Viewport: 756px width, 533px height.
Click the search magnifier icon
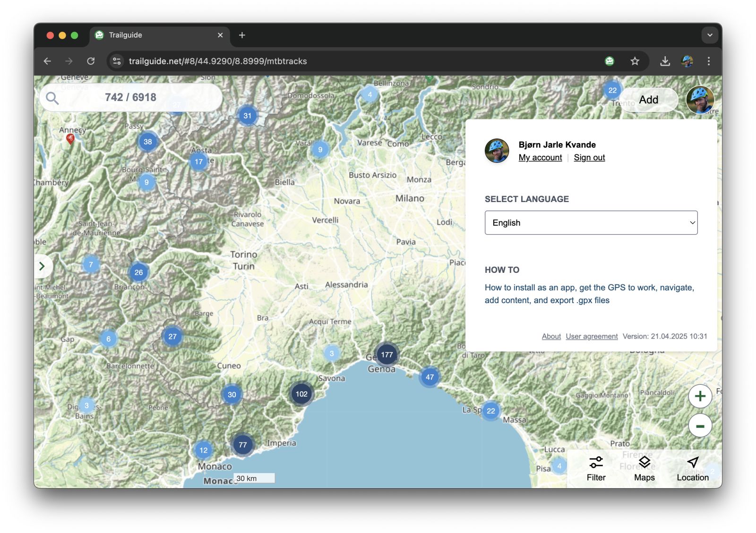pyautogui.click(x=52, y=98)
